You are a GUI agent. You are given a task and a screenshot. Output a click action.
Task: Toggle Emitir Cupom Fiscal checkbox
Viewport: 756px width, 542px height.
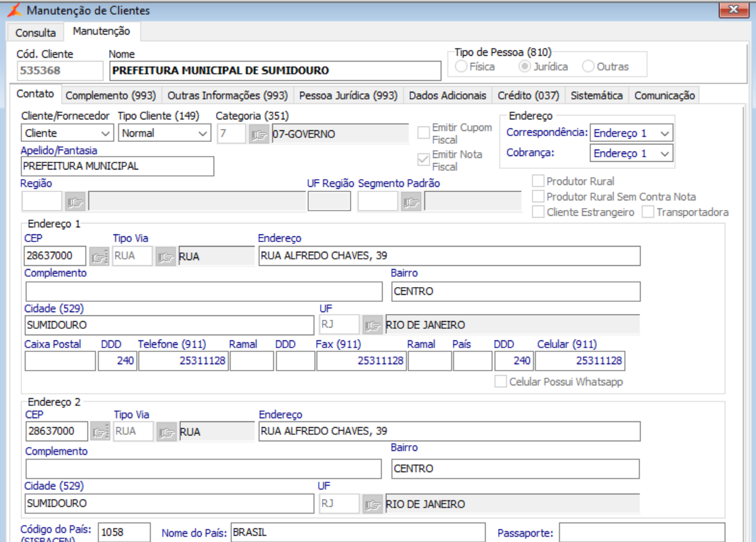pos(424,132)
